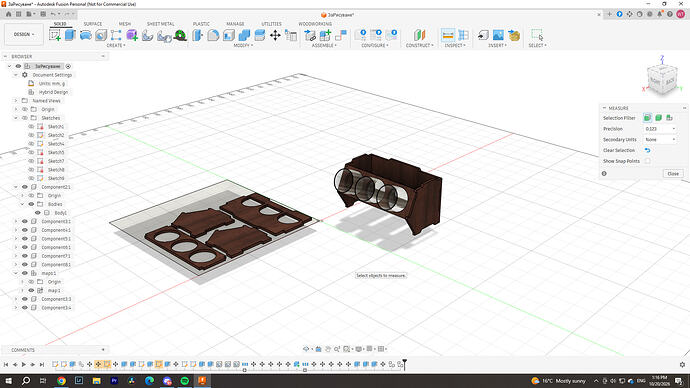The image size is (690, 388).
Task: Open the ASSEMBLE dropdown menu
Action: pyautogui.click(x=324, y=45)
